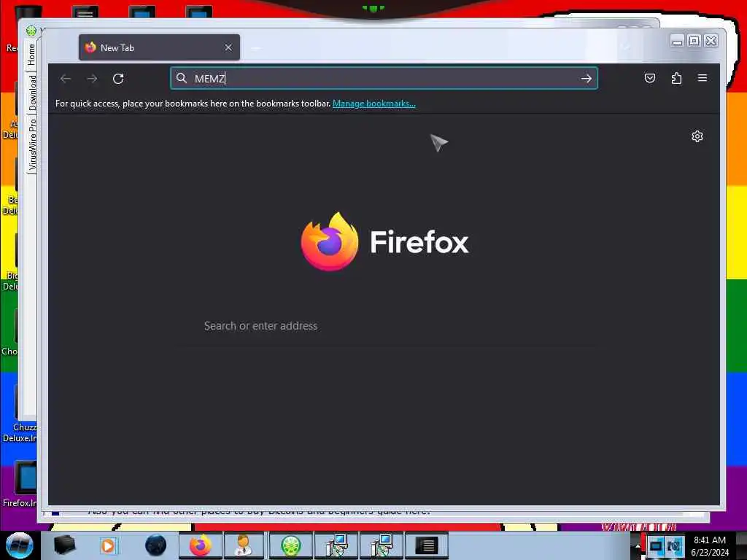The height and width of the screenshot is (560, 747).
Task: Click the MEMZ address bar field
Action: tap(384, 78)
